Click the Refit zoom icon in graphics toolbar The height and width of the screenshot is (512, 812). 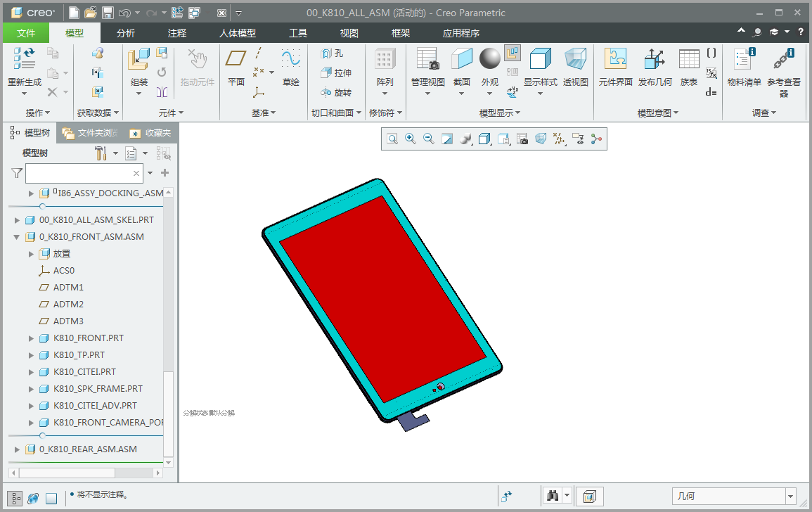point(392,139)
